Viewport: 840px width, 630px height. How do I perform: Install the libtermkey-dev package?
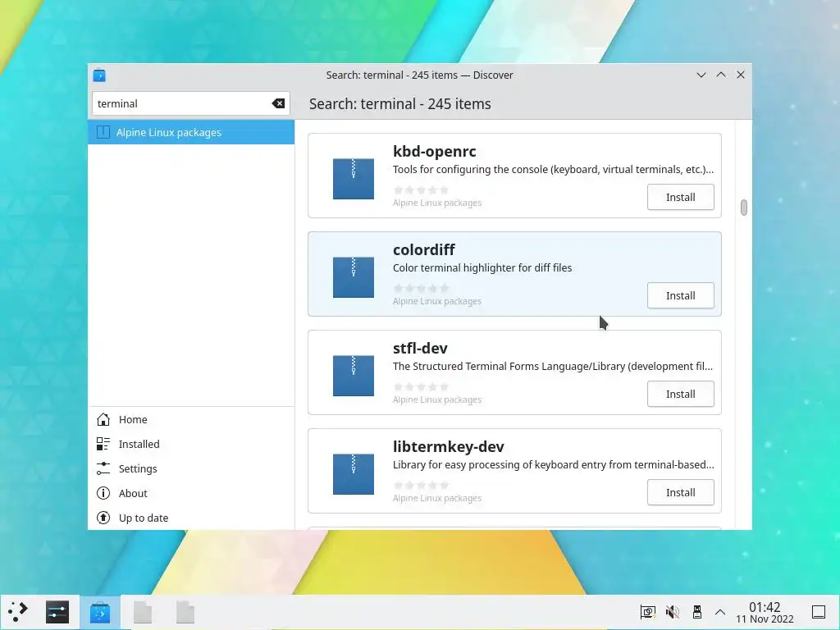[680, 493]
